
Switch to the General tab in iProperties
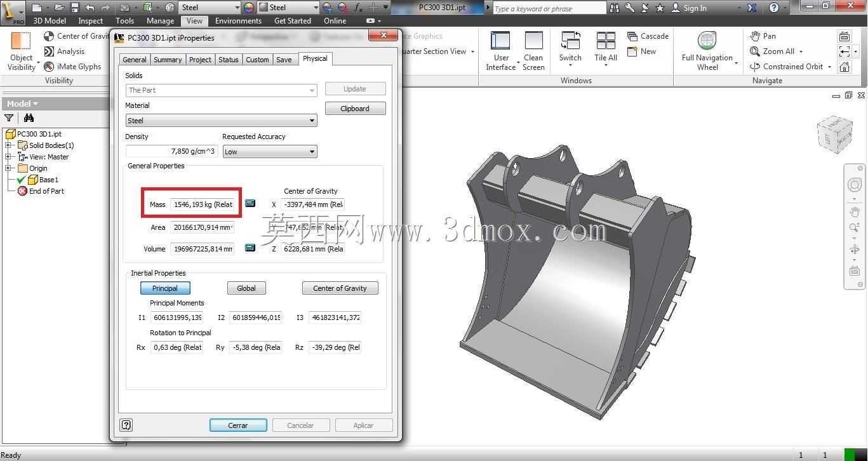coord(135,60)
